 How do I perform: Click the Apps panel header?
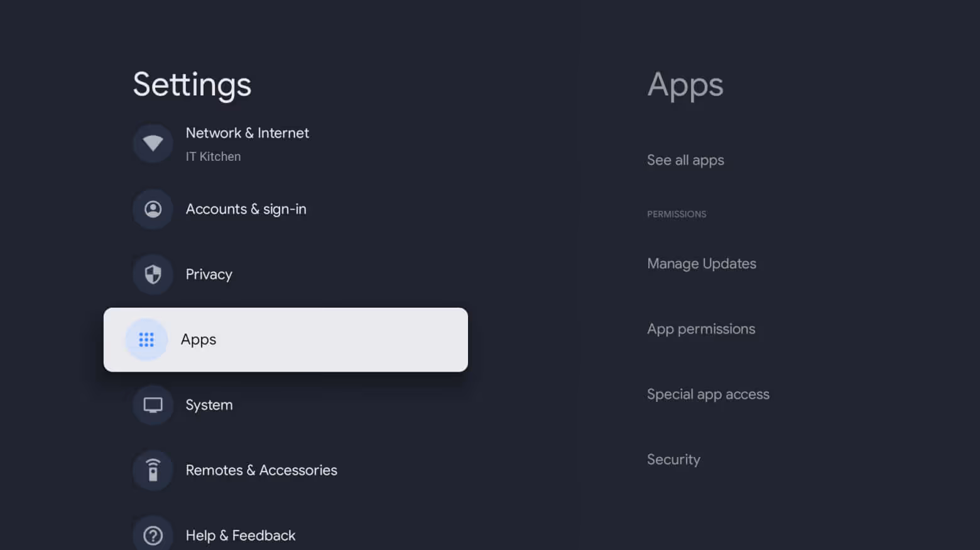(685, 86)
